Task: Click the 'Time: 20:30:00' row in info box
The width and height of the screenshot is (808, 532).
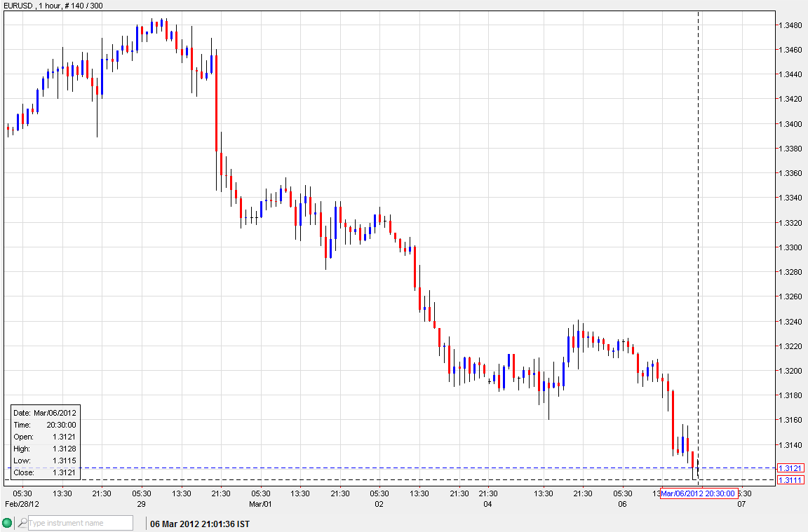Action: click(45, 425)
